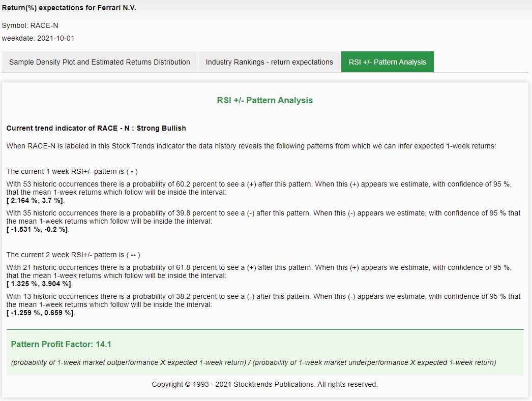This screenshot has width=532, height=401.
Task: Click the interval [-1.531 %, -0.2 %]
Action: (x=37, y=229)
